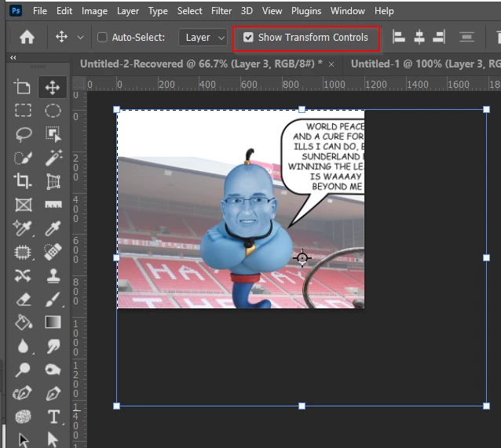Viewport: 501px width, 448px height.
Task: Activate the Magic Wand tool
Action: [53, 158]
